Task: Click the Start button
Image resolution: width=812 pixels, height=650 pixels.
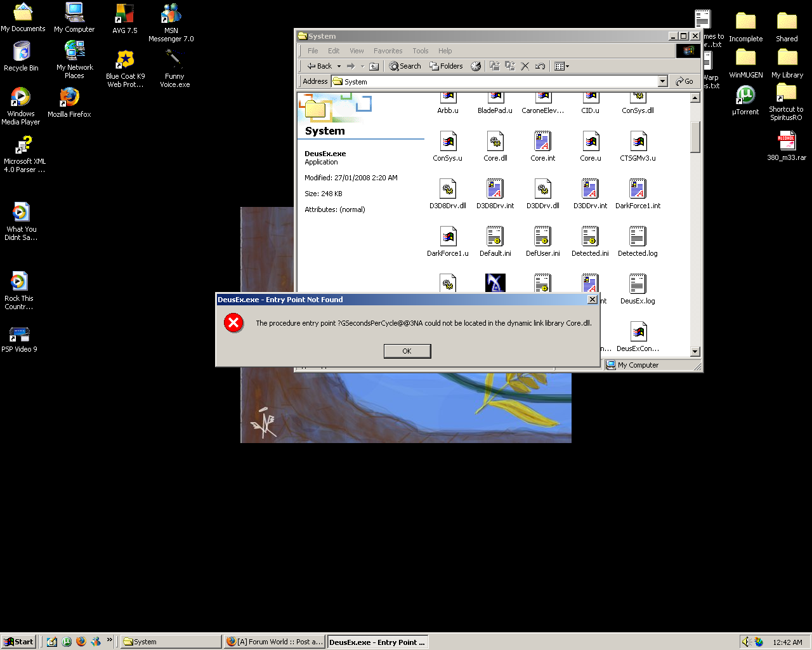Action: tap(18, 642)
